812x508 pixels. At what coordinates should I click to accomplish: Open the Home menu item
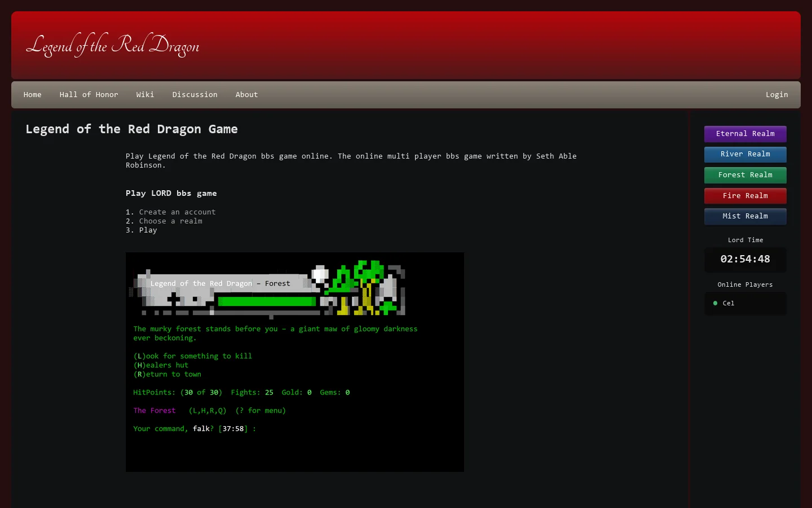[33, 95]
